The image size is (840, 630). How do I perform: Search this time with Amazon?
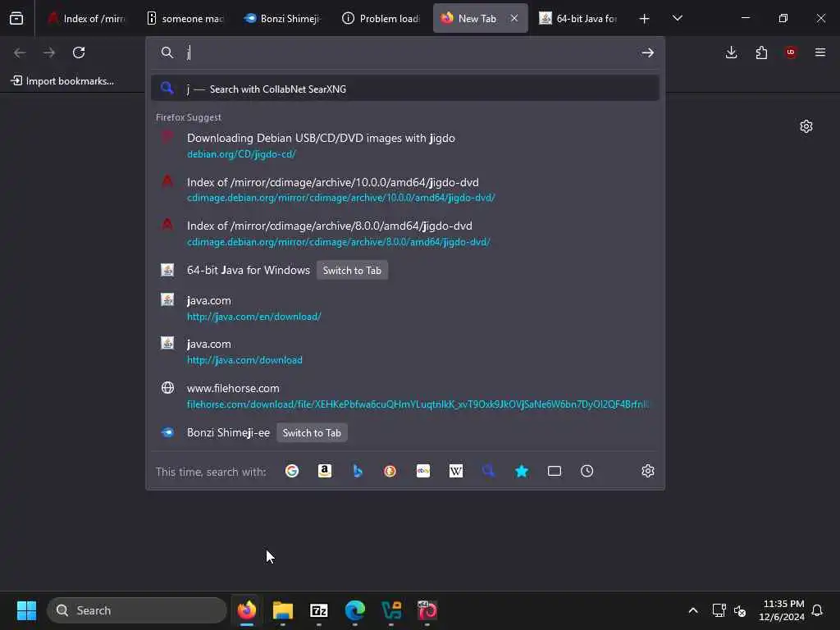tap(325, 471)
